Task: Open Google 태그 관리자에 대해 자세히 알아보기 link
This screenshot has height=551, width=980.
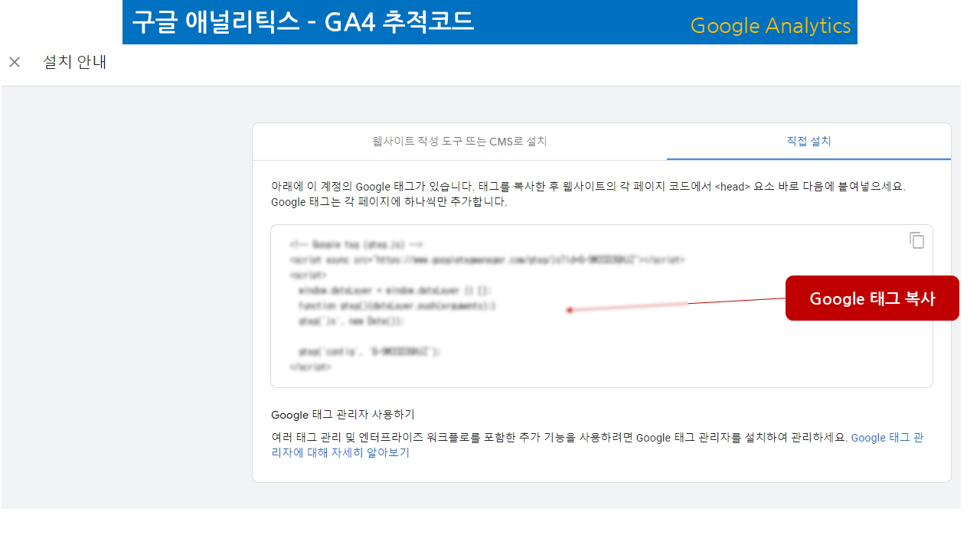Action: click(887, 438)
